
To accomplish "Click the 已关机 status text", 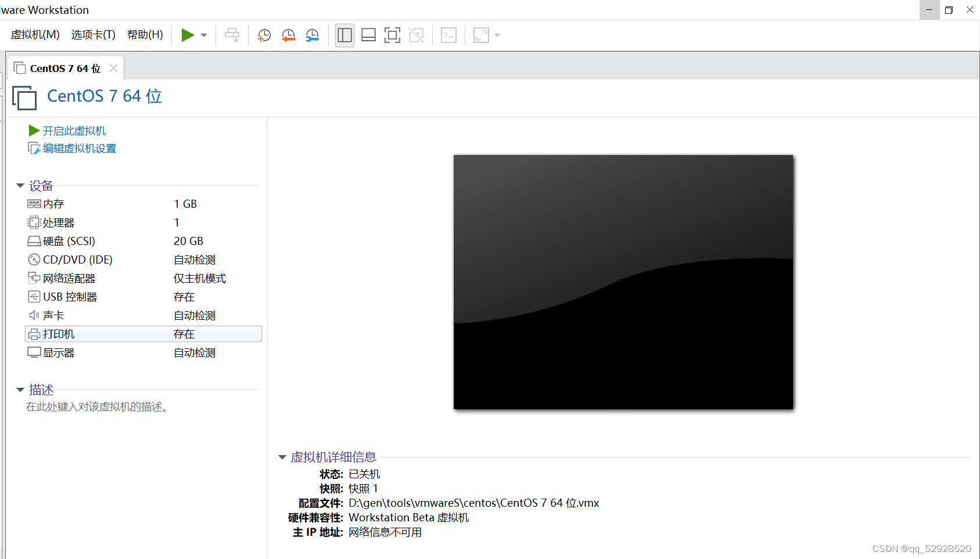I will [x=364, y=474].
